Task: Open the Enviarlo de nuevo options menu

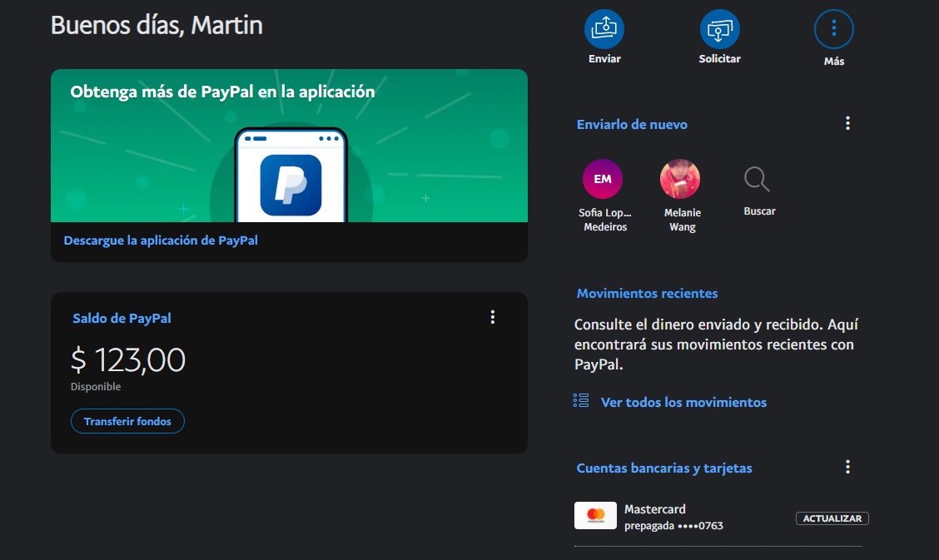Action: point(847,123)
